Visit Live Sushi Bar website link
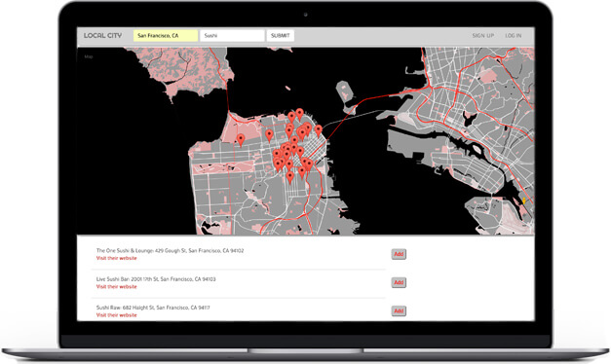This screenshot has width=611, height=364. click(x=117, y=286)
